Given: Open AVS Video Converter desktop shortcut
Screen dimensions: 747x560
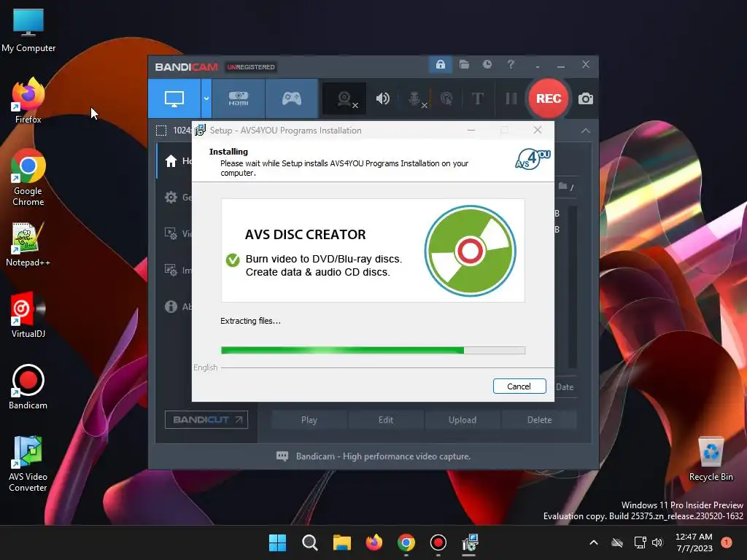Looking at the screenshot, I should point(28,464).
